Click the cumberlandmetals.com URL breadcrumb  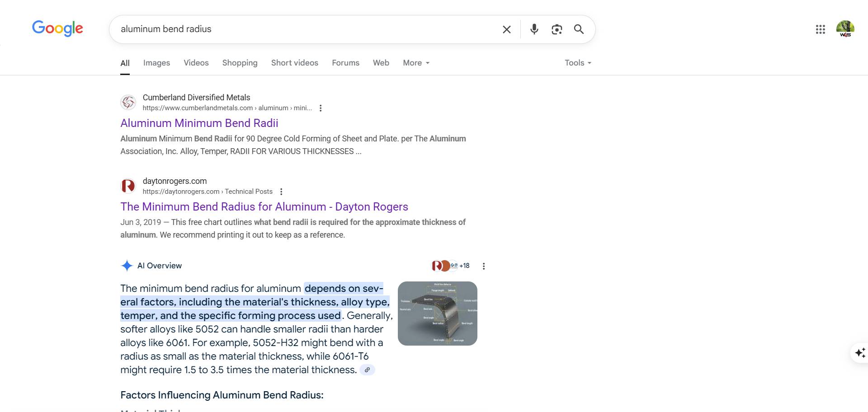coord(227,108)
